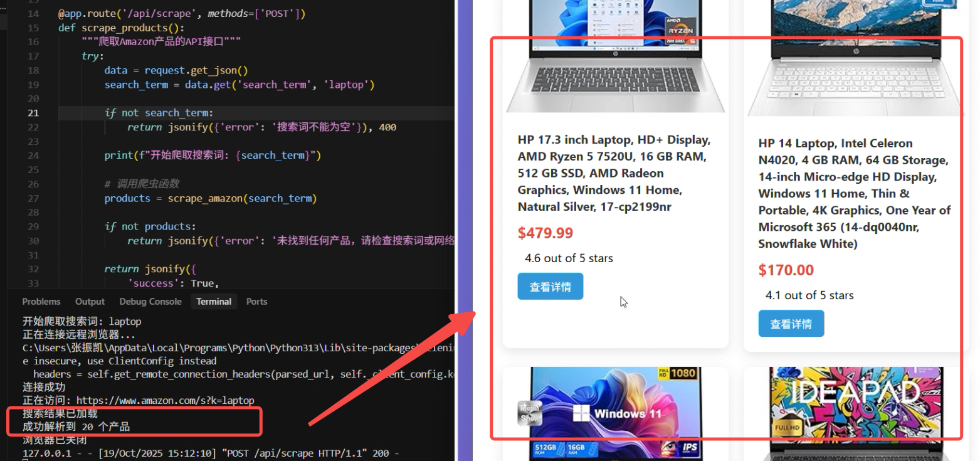Select the $170.00 price
The image size is (980, 461).
click(x=786, y=270)
